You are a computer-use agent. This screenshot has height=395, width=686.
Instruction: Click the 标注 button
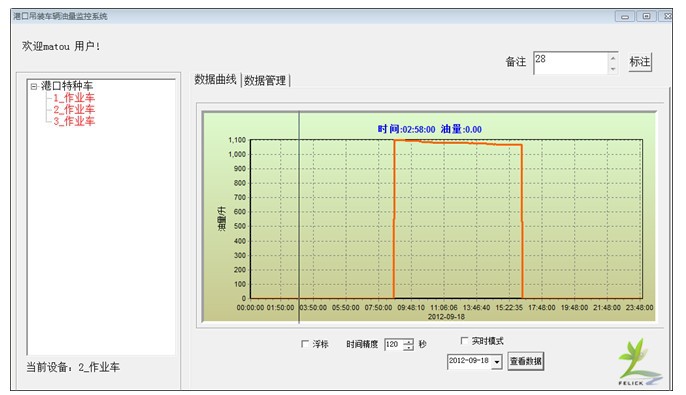pyautogui.click(x=640, y=62)
